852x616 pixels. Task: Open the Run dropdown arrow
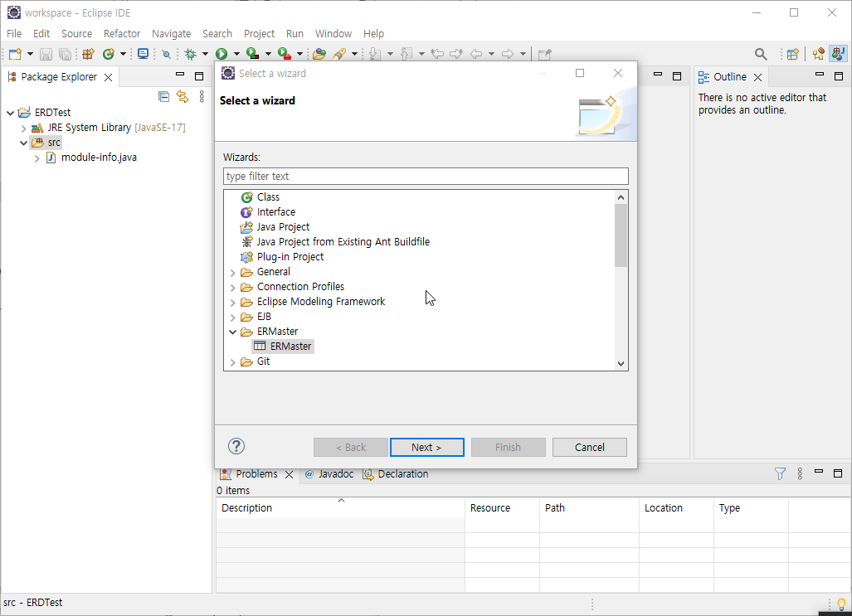pos(236,54)
